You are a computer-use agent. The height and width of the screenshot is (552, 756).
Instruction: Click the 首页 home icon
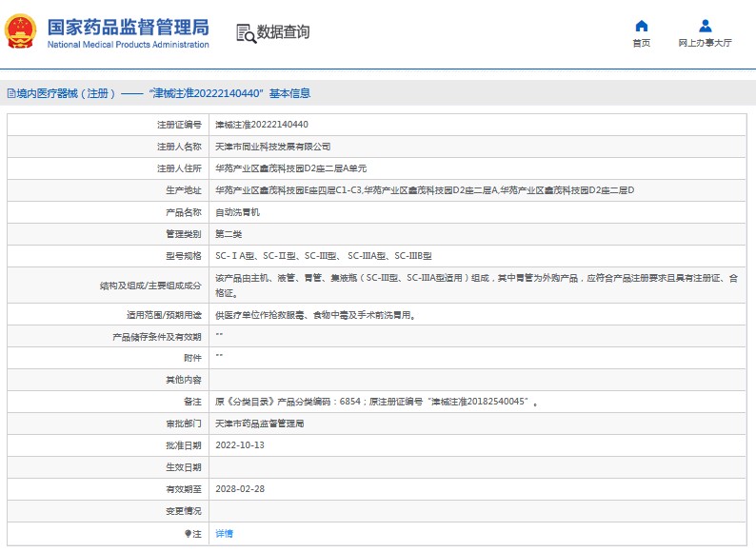coord(641,26)
